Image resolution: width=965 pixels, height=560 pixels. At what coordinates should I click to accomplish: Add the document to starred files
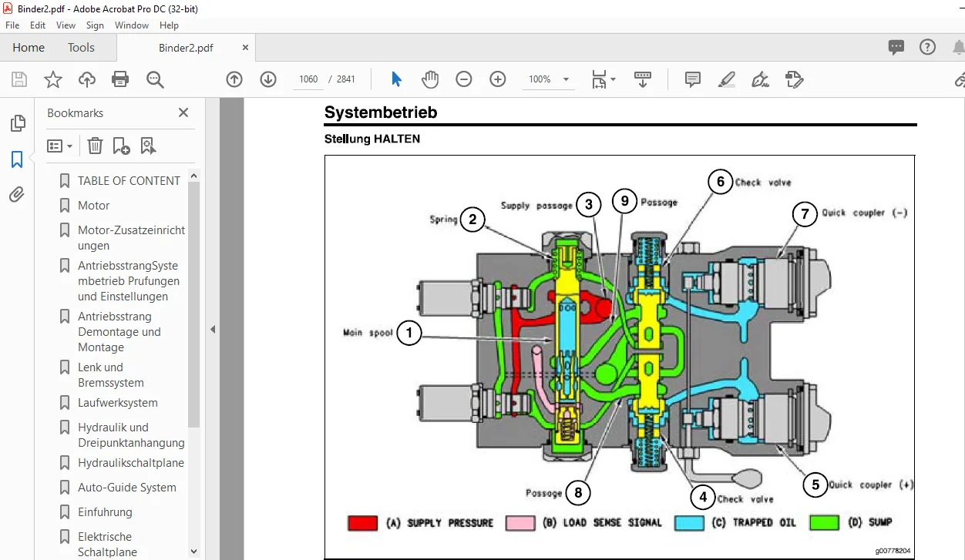click(52, 79)
